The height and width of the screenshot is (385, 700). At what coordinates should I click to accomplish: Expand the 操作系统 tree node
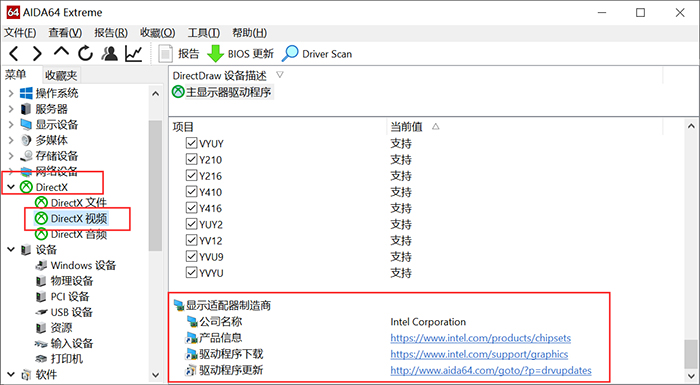tap(11, 93)
